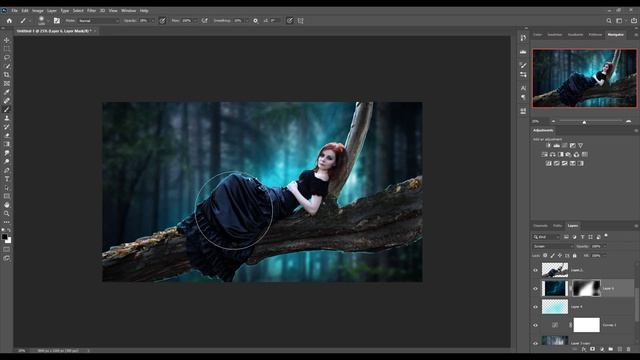This screenshot has height=360, width=640.
Task: Open smoothing options gear icon
Action: tap(256, 20)
